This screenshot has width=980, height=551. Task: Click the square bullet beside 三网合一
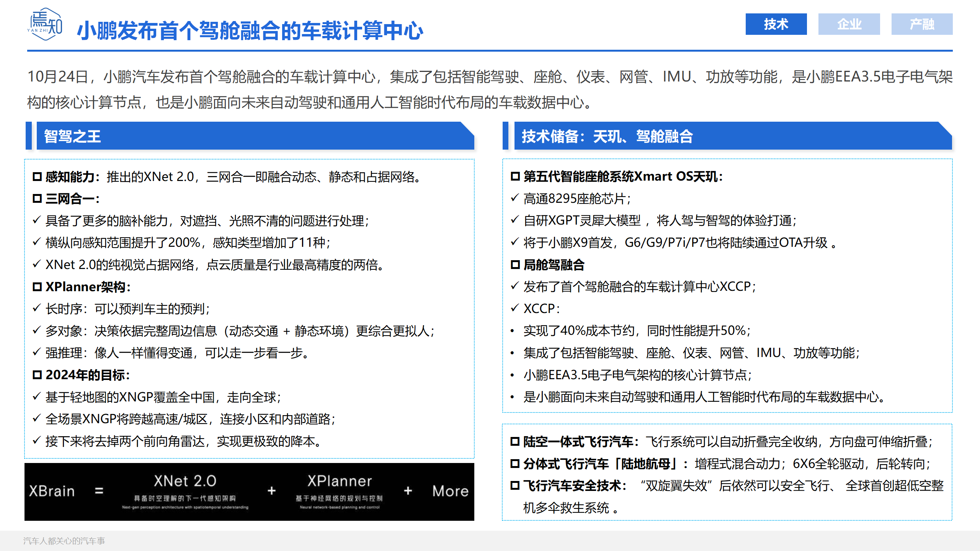(x=37, y=199)
